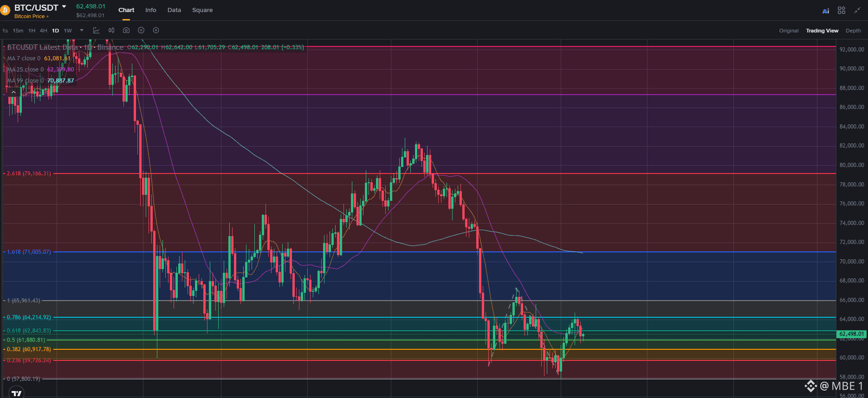Select the 1s time interval
The height and width of the screenshot is (398, 868).
(5, 31)
